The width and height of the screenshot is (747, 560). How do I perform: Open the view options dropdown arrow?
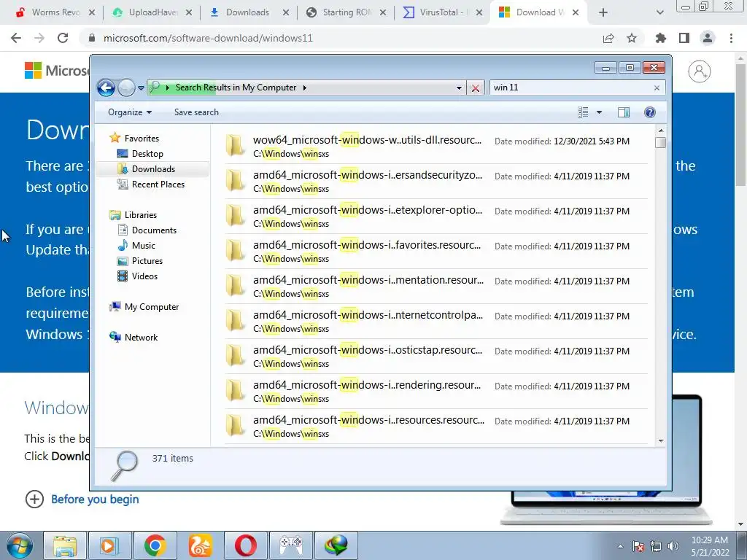(599, 112)
